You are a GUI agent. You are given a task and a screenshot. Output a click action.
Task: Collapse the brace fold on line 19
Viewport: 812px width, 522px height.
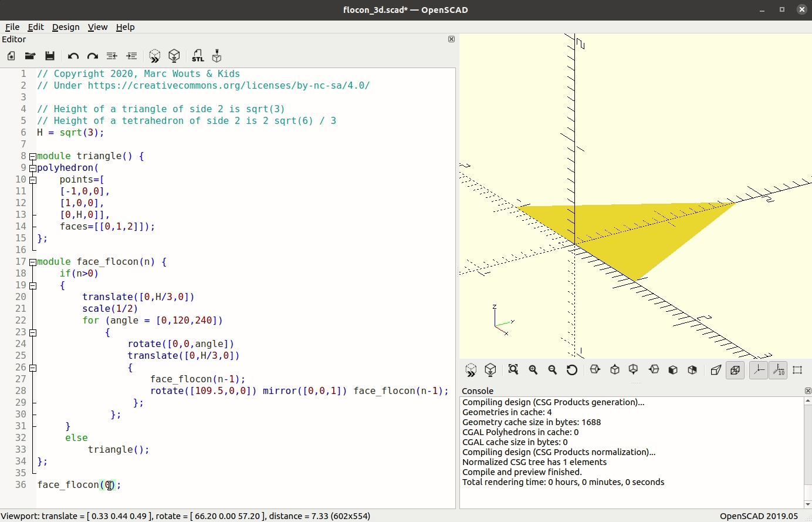pyautogui.click(x=33, y=286)
